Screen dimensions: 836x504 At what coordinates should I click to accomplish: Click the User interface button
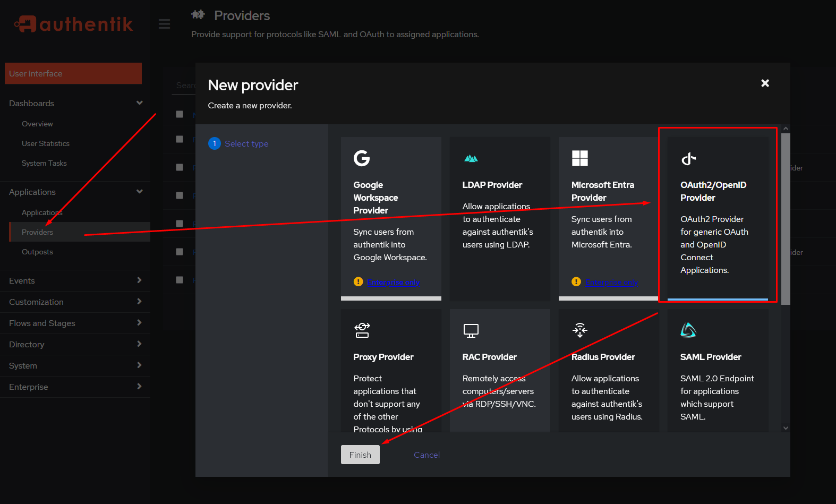pyautogui.click(x=73, y=73)
